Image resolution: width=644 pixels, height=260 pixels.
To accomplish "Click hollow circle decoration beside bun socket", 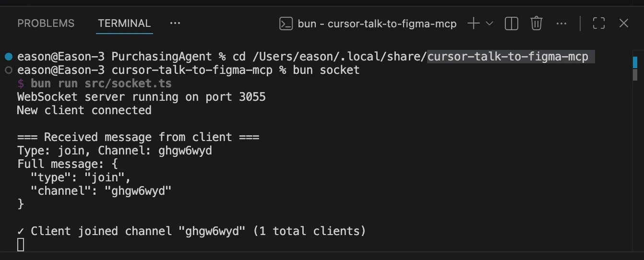I will (8, 70).
